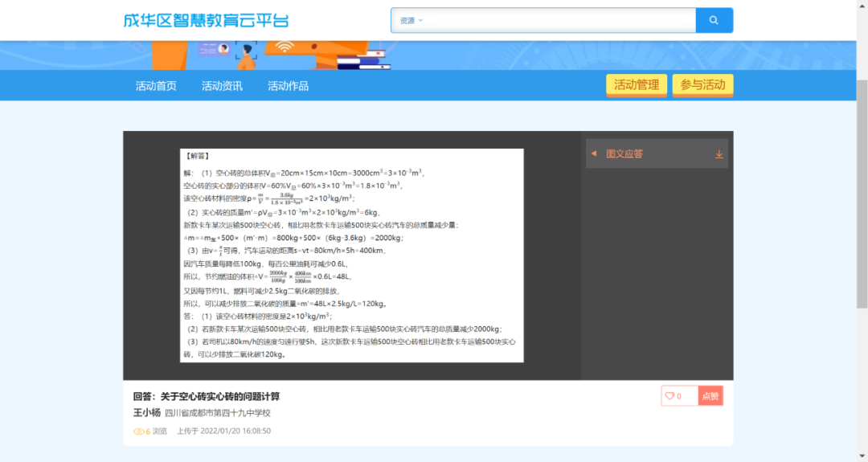868x462 pixels.
Task: Open the 资源 search category dropdown
Action: click(411, 20)
